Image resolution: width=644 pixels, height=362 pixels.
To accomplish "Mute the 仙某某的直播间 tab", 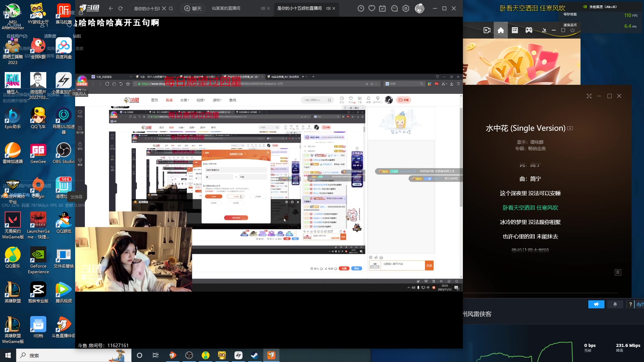I will click(x=263, y=8).
